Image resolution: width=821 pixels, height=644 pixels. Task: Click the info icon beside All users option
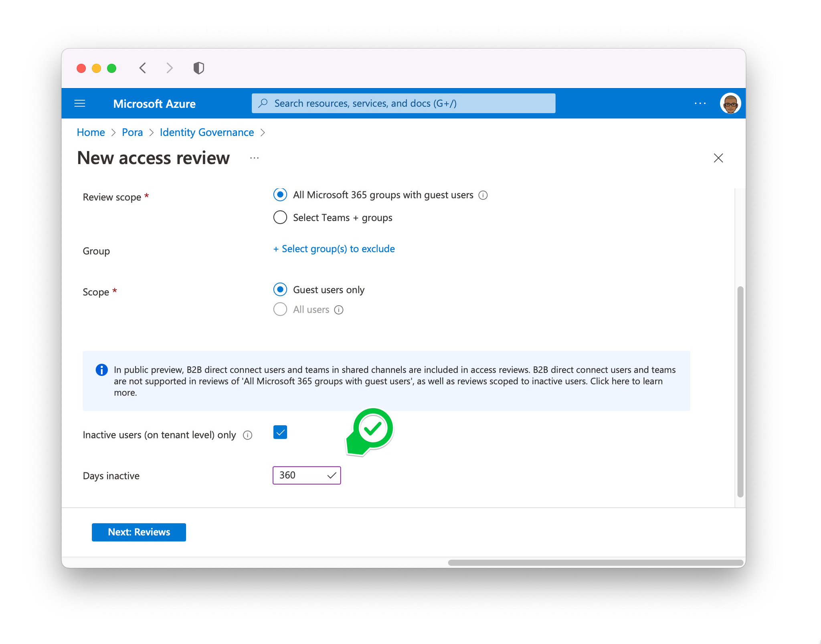click(339, 309)
